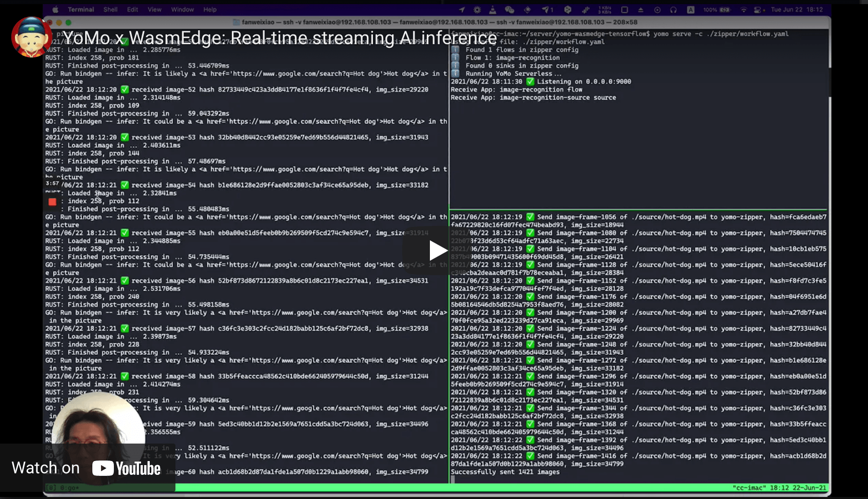Click the green zoom window button
The image size is (868, 499).
(x=68, y=22)
